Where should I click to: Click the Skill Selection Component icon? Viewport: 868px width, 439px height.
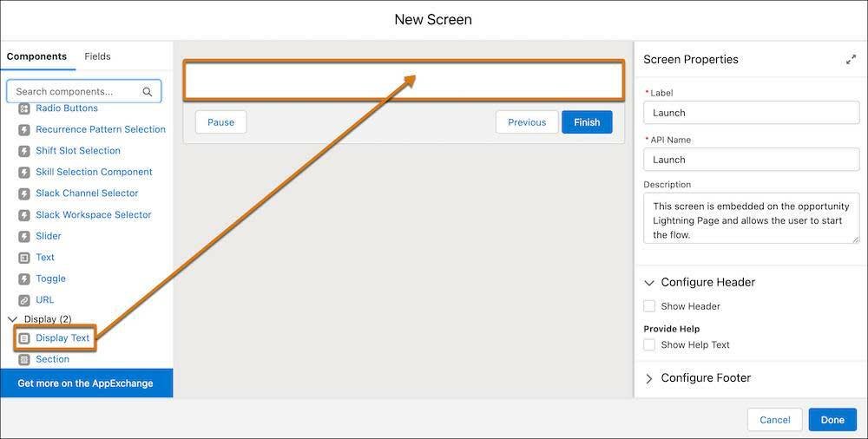click(23, 173)
